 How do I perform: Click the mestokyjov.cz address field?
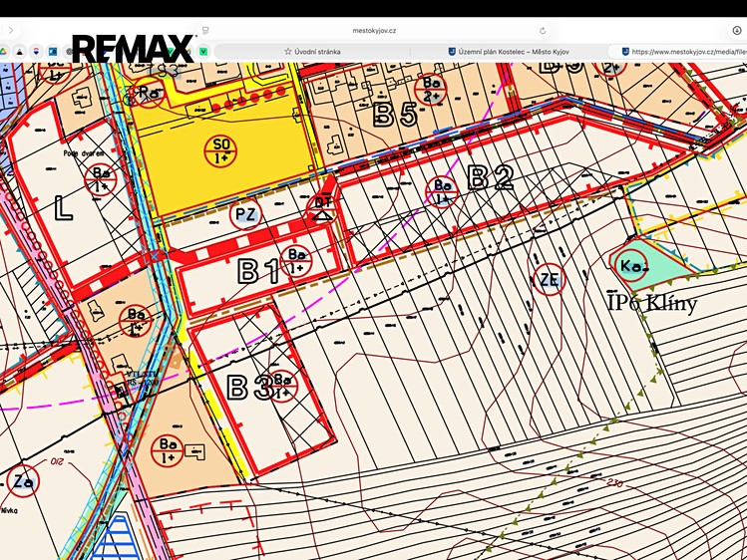point(374,31)
